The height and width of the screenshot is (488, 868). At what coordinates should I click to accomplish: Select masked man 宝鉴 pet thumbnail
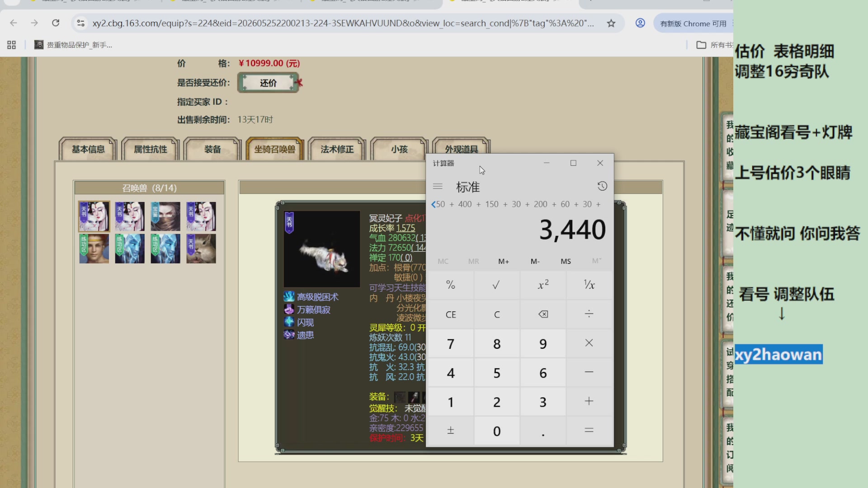(165, 216)
